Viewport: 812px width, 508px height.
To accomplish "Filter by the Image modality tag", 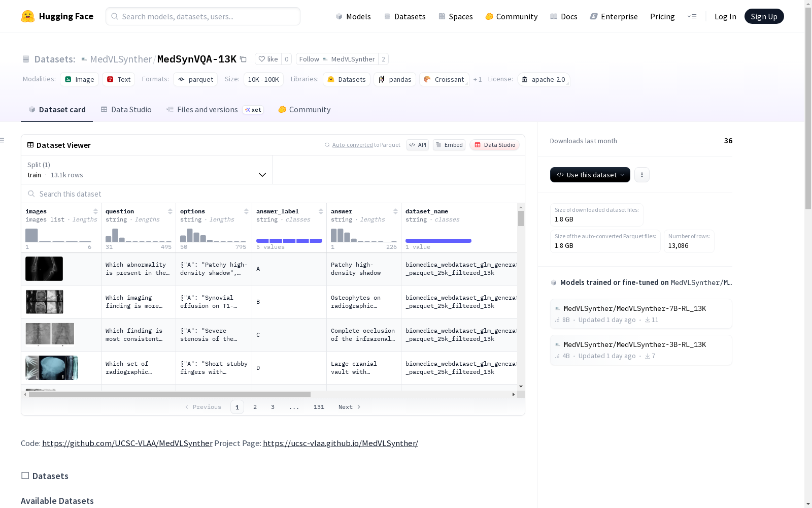I will coord(80,79).
